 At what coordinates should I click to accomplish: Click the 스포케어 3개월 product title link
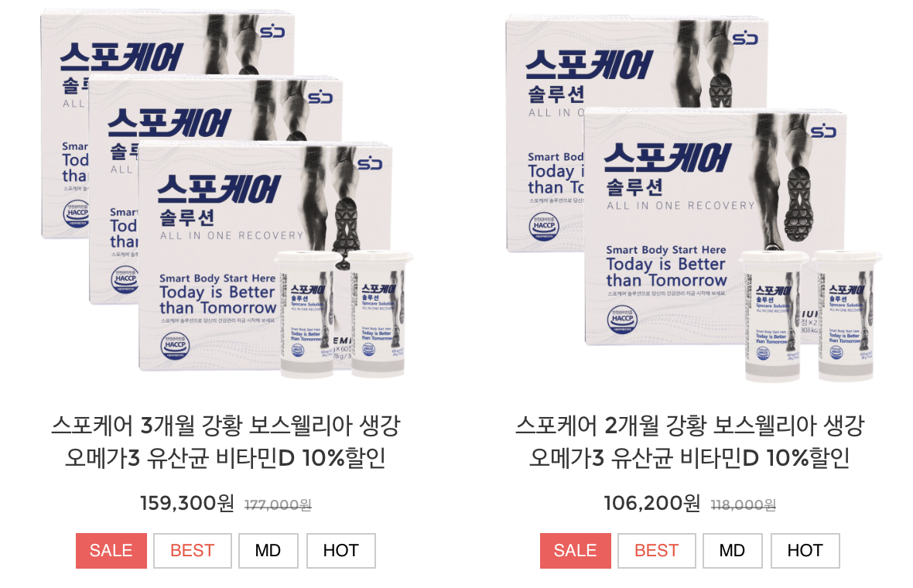pyautogui.click(x=226, y=441)
